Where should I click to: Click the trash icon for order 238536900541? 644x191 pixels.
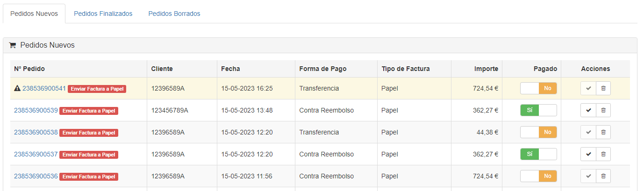click(603, 88)
